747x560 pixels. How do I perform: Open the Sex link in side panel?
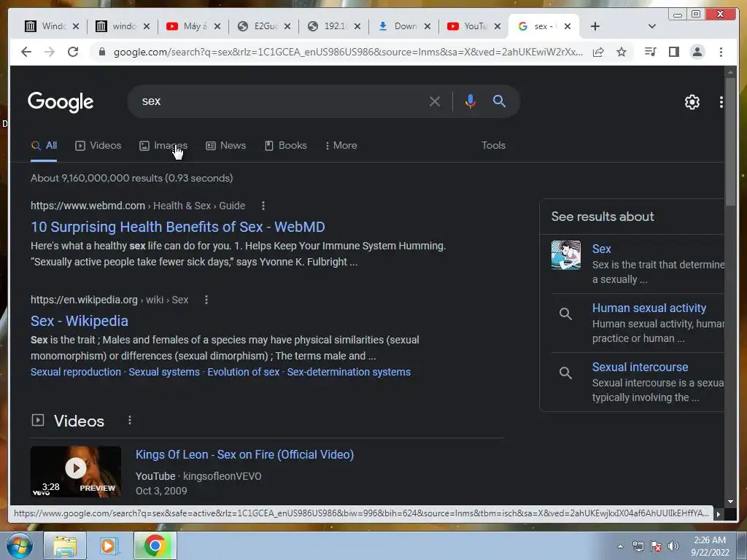pos(601,249)
